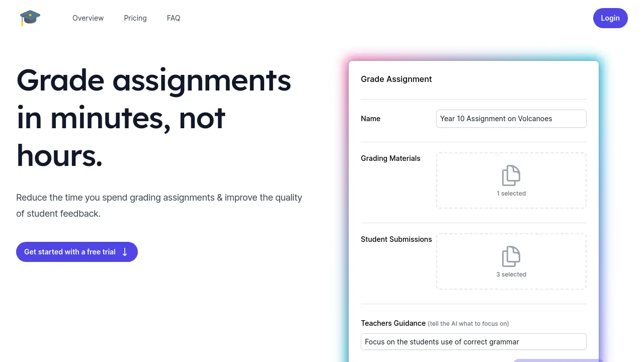Click the down arrow in free trial button
This screenshot has height=362, width=644.
[x=125, y=252]
